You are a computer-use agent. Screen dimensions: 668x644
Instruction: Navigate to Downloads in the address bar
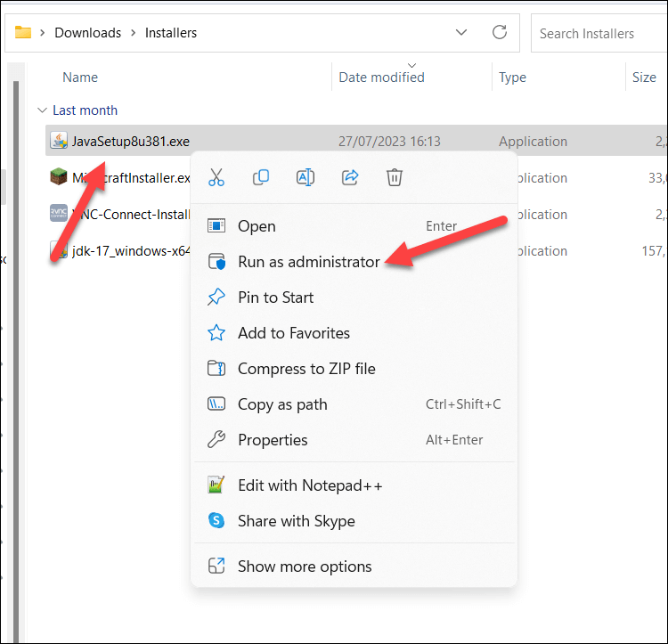point(88,33)
